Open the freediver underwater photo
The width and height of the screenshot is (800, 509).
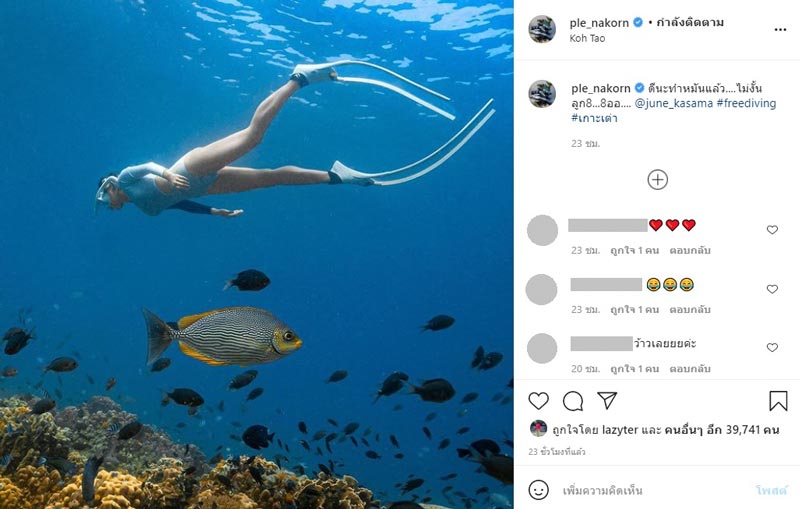point(257,254)
